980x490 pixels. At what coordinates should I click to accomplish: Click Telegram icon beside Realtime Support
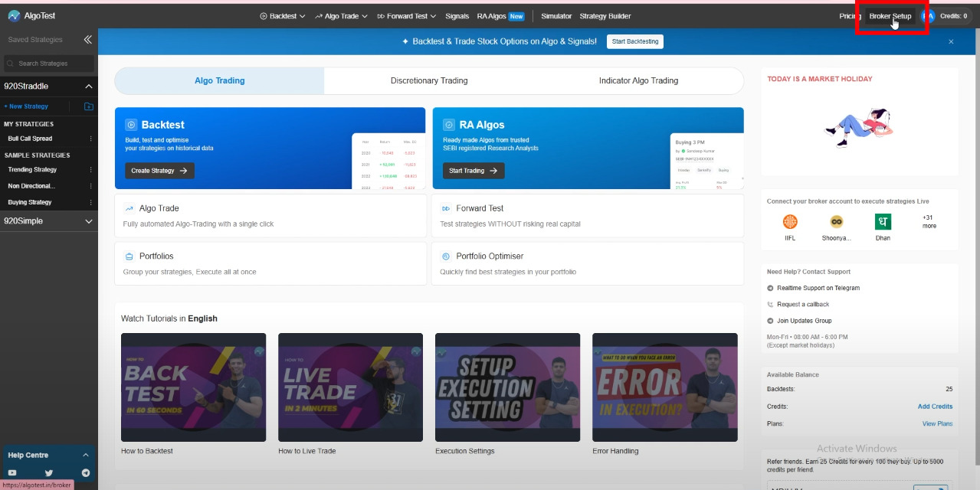[x=770, y=288]
